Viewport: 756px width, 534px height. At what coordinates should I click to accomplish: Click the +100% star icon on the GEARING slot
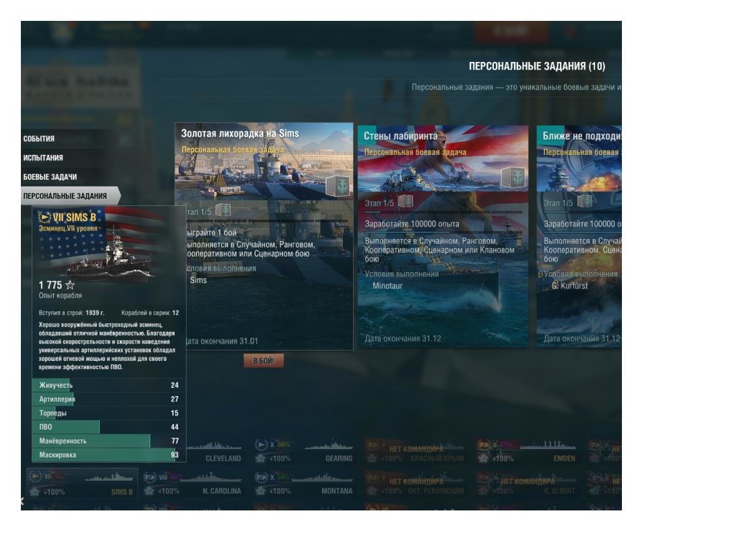tap(261, 459)
